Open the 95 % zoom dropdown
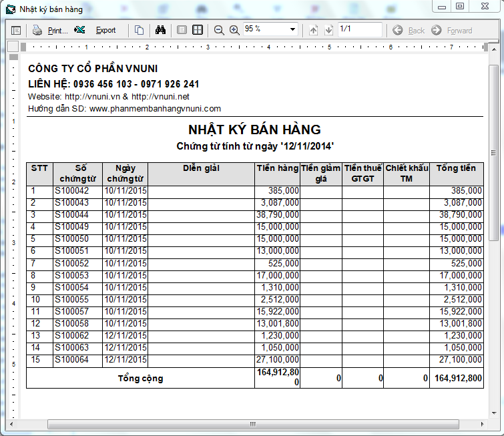This screenshot has width=504, height=436. click(292, 30)
